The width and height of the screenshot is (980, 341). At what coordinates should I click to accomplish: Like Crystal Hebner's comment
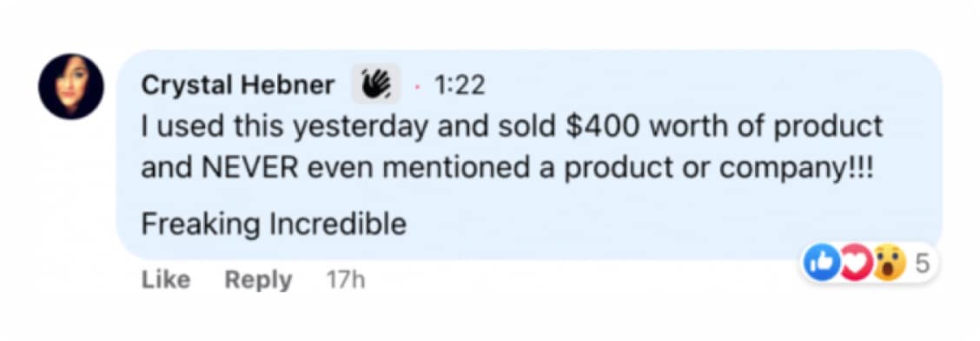pyautogui.click(x=166, y=280)
